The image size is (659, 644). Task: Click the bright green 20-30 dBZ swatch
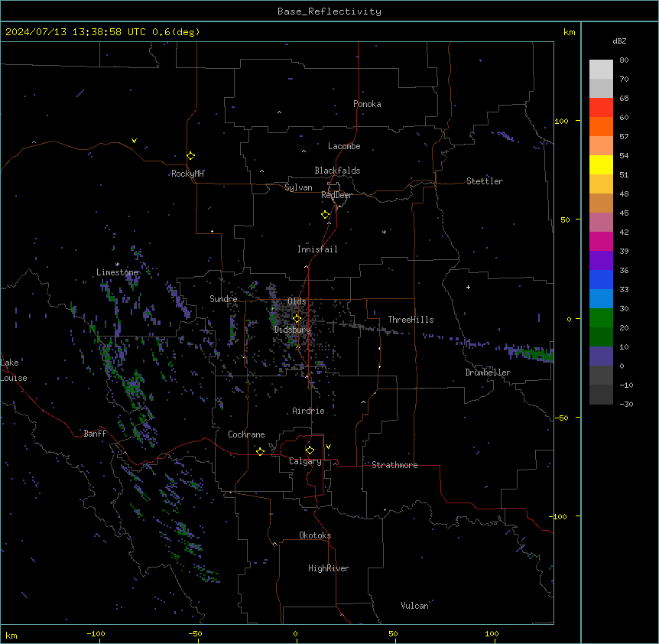tap(601, 318)
